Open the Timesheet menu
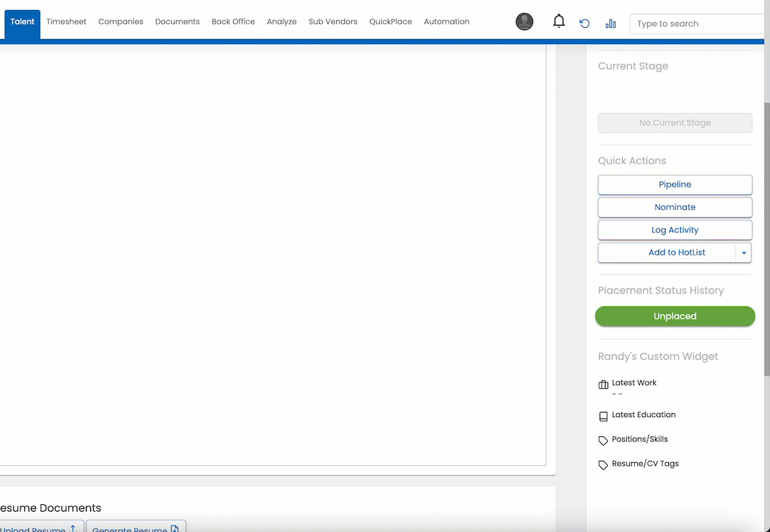The width and height of the screenshot is (770, 532). tap(66, 22)
